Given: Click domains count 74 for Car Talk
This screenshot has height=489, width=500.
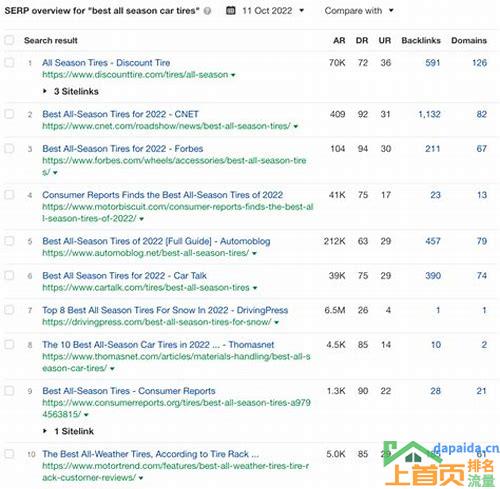Looking at the screenshot, I should point(482,276).
